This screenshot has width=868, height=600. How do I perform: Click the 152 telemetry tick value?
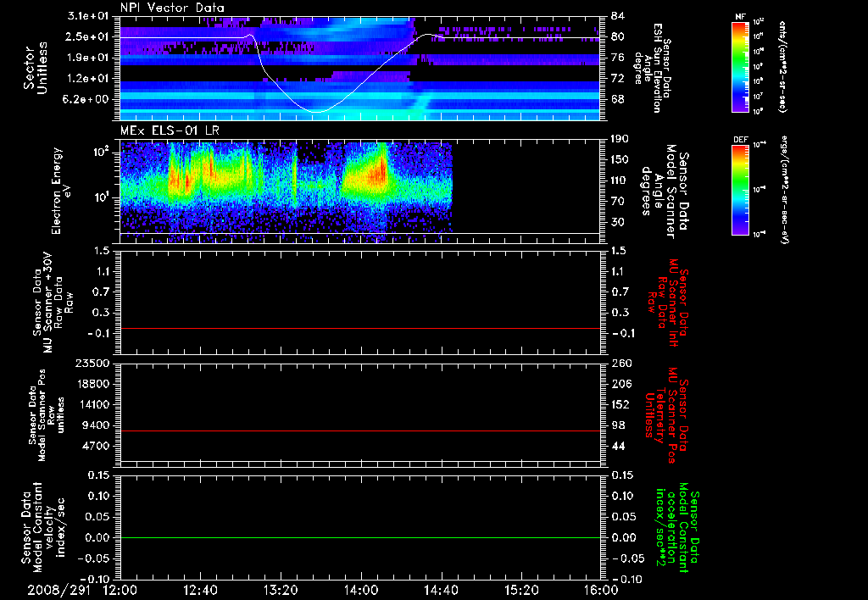pos(620,404)
